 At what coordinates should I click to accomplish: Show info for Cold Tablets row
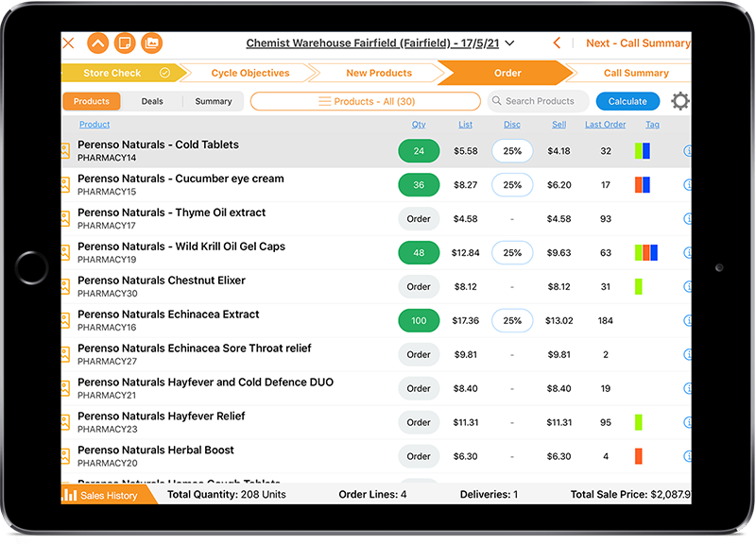pyautogui.click(x=687, y=151)
